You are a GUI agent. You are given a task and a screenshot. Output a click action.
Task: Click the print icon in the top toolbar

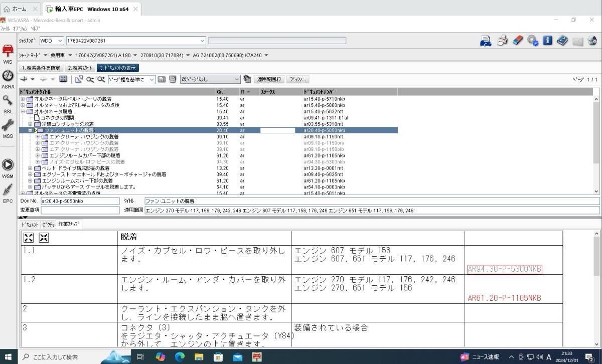pos(502,41)
